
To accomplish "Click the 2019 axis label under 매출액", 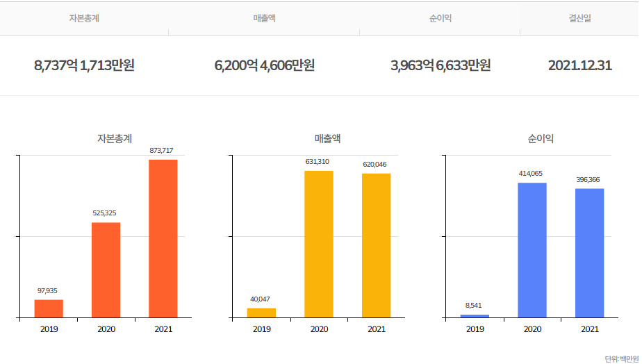I will pos(262,329).
